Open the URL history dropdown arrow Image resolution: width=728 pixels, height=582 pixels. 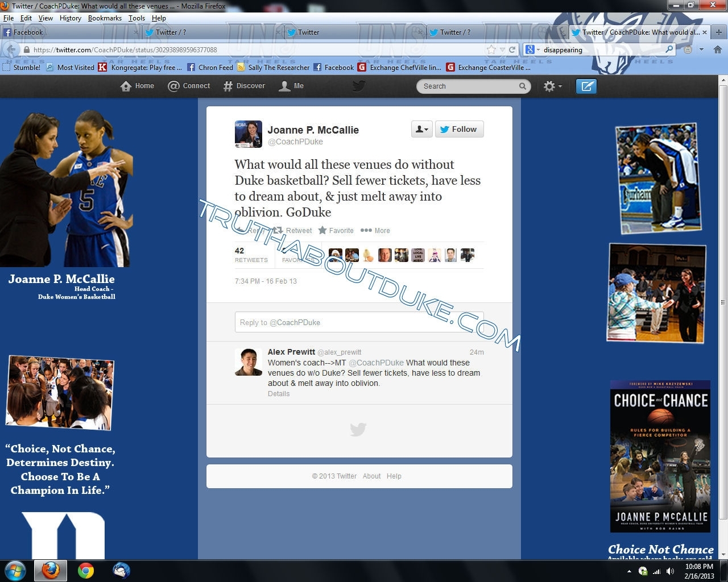(502, 49)
